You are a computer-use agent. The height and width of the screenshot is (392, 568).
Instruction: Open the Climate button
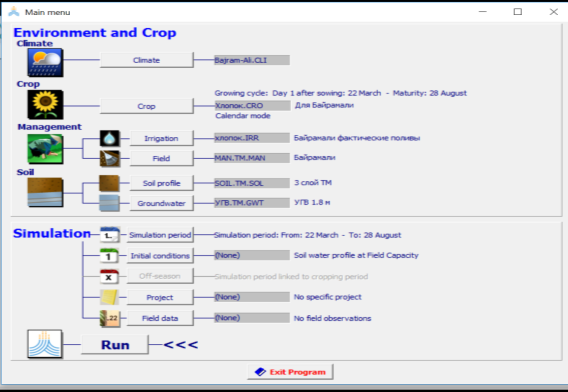point(147,60)
